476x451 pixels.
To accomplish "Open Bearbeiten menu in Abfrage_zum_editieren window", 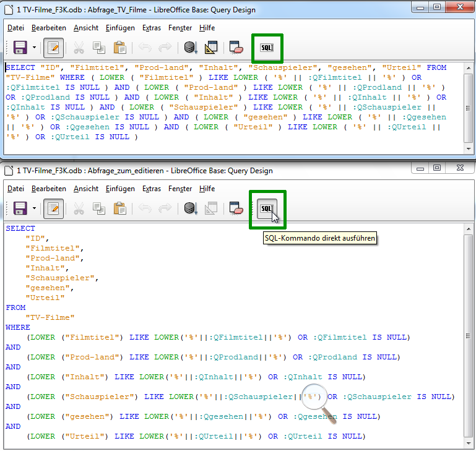I will point(49,189).
